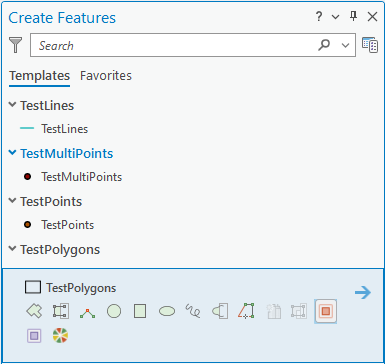Select the colorful Radial wheel tool
The width and height of the screenshot is (385, 364).
tap(61, 335)
